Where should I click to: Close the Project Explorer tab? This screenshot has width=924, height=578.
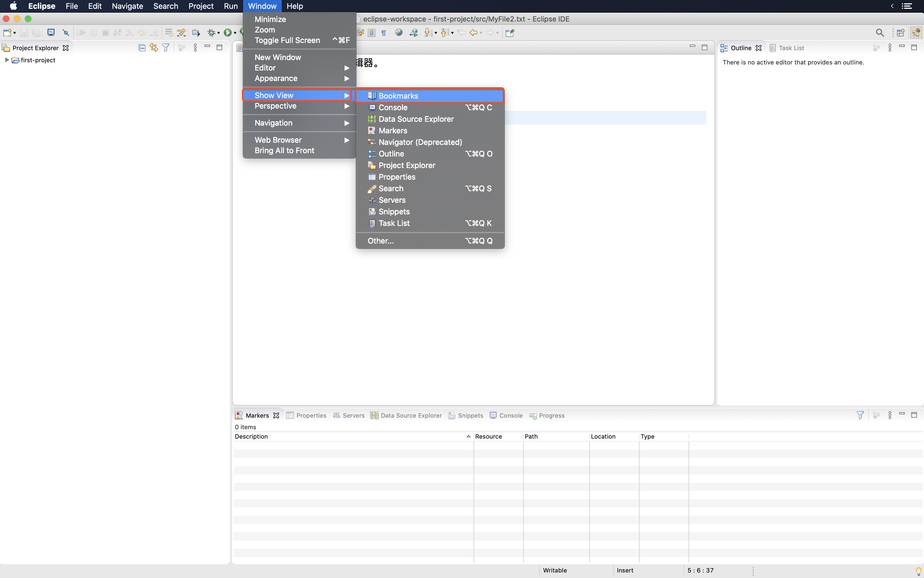[x=66, y=48]
